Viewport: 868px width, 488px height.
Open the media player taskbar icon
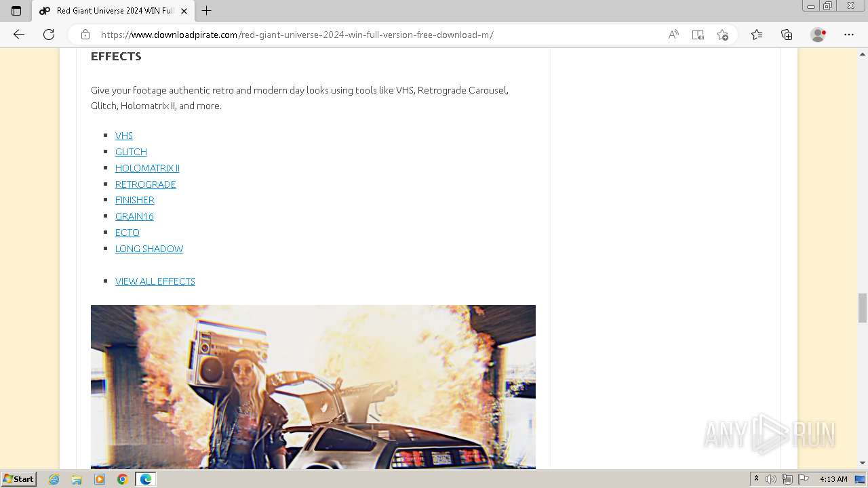click(100, 479)
